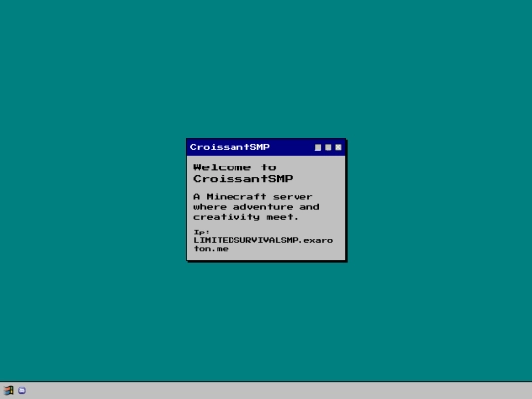Click the round blue taskbar icon
Image resolution: width=532 pixels, height=399 pixels.
(x=22, y=390)
